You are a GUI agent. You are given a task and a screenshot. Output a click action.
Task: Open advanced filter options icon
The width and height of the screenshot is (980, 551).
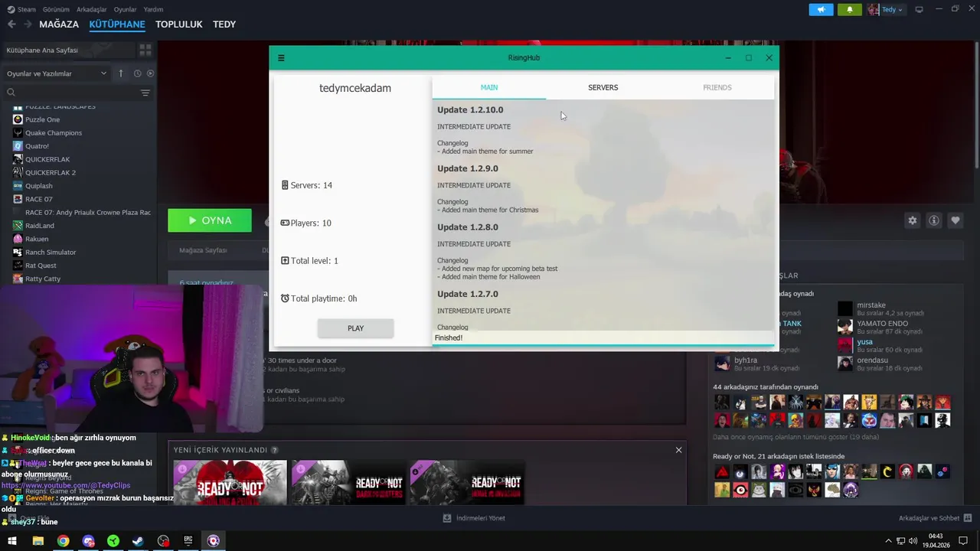click(x=145, y=93)
